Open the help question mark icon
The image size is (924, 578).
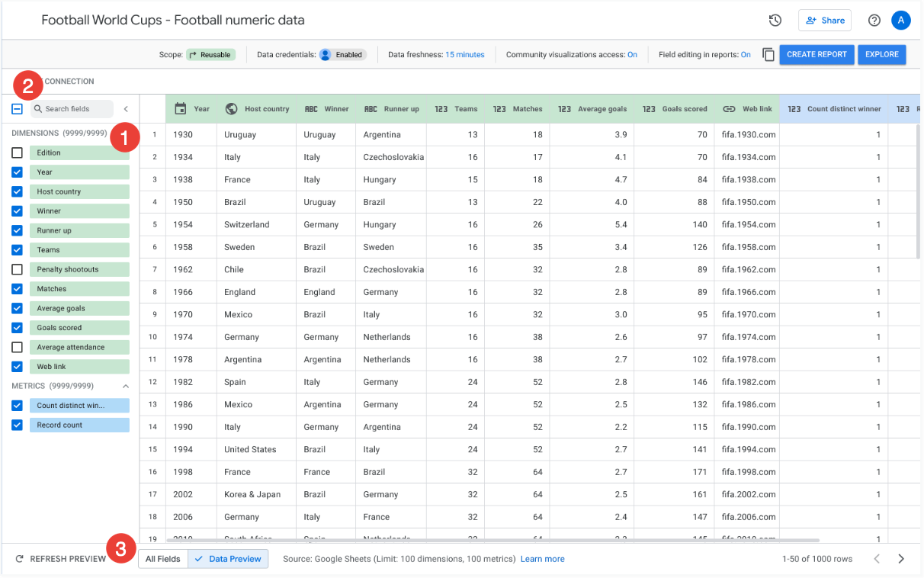coord(874,21)
